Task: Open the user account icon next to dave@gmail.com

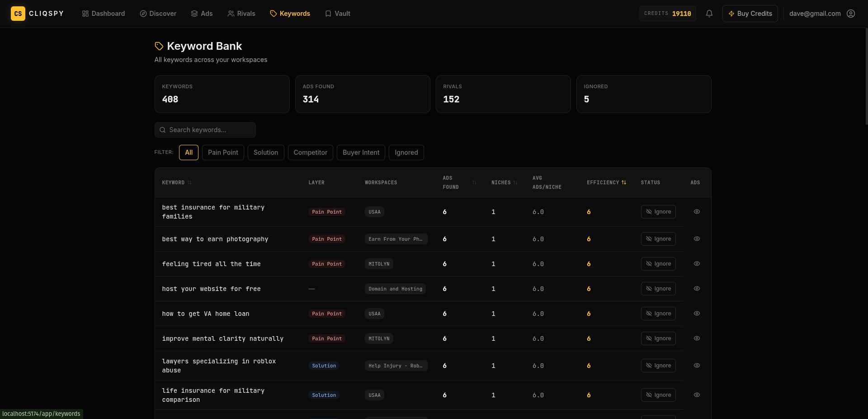Action: pos(851,14)
